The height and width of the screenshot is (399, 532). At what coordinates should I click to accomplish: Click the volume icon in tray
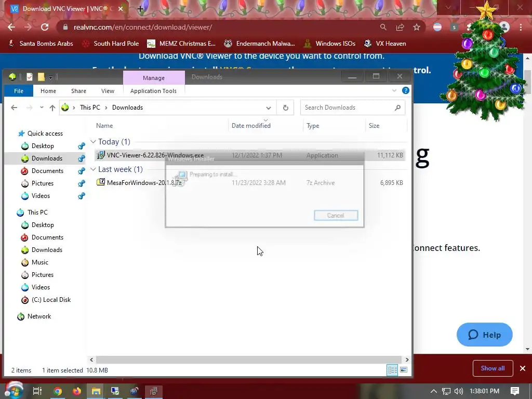coord(458,391)
